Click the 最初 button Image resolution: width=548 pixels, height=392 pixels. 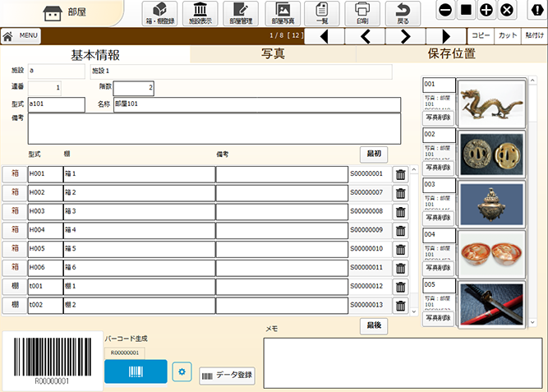point(374,154)
